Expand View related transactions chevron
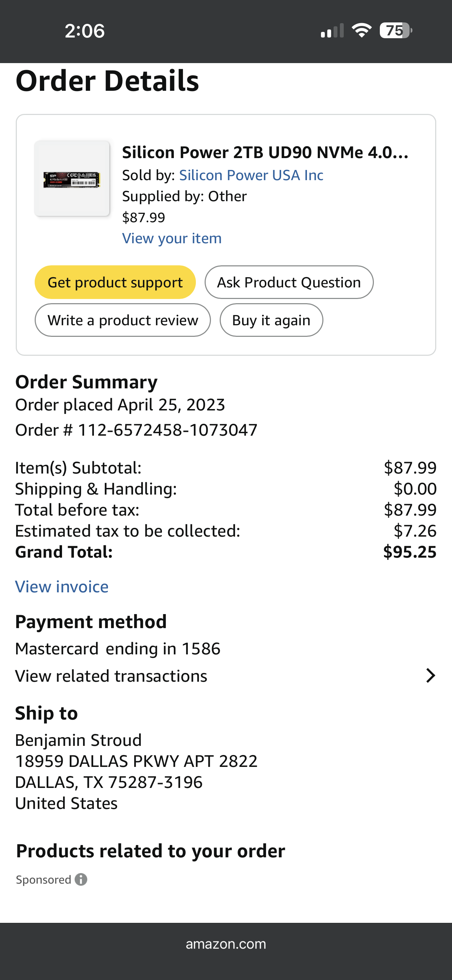The height and width of the screenshot is (980, 452). pyautogui.click(x=430, y=676)
